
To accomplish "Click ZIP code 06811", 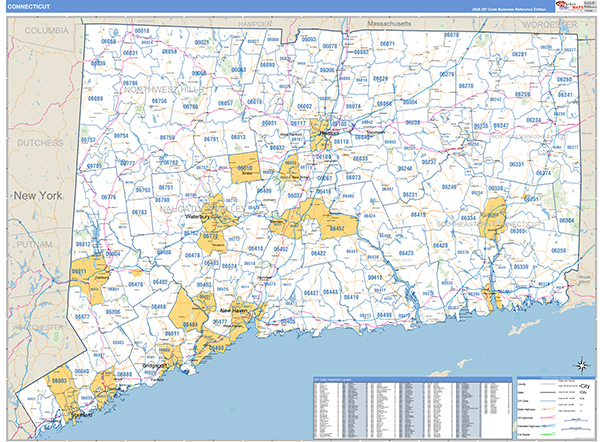I will coord(79,272).
